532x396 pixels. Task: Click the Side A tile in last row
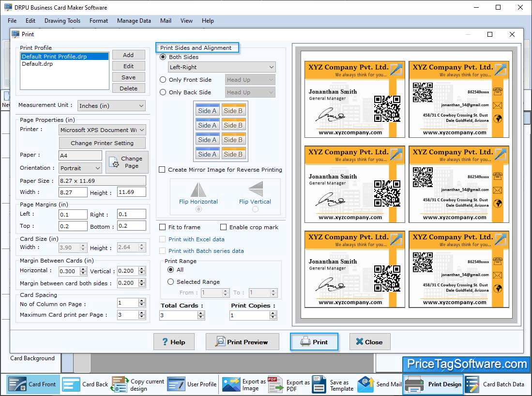(x=207, y=154)
